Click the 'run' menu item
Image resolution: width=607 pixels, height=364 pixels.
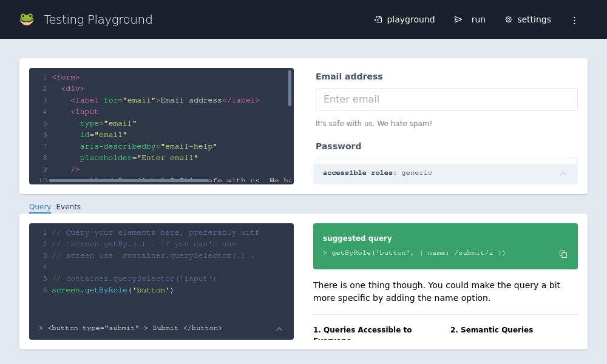click(478, 19)
